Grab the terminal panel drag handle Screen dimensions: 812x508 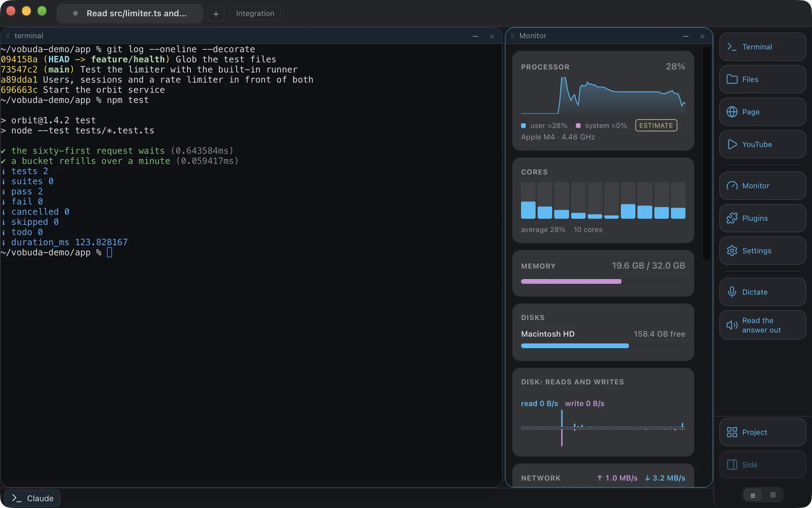[x=8, y=36]
